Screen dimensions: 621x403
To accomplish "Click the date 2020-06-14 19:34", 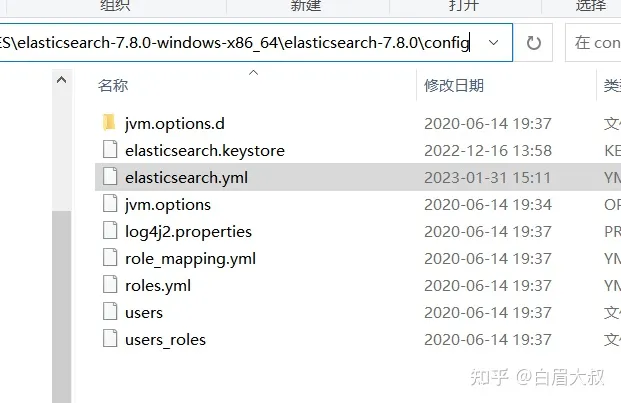I will [x=488, y=204].
